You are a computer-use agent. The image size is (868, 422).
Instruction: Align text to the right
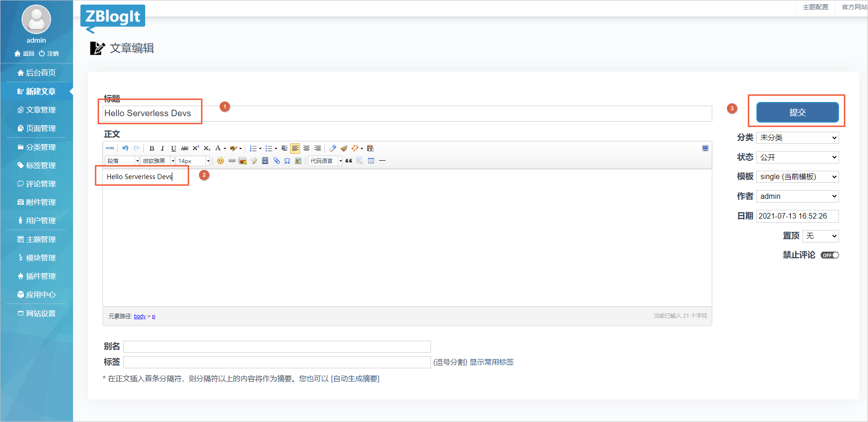tap(318, 148)
